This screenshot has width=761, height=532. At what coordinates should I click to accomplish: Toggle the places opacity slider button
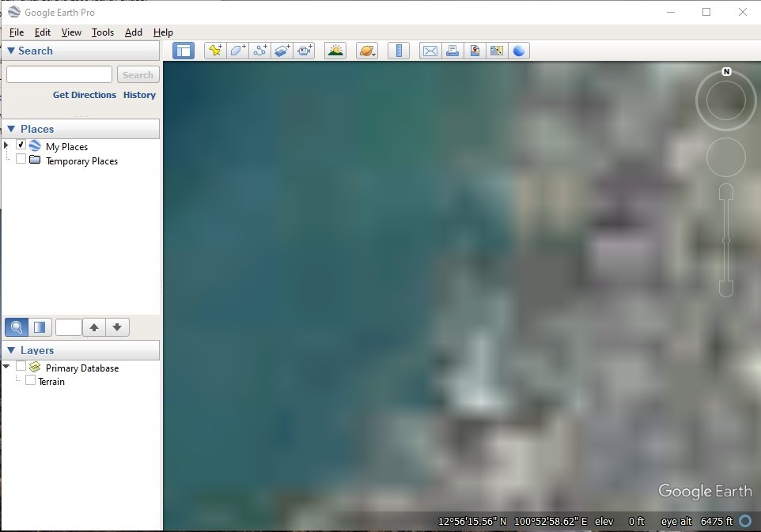tap(40, 327)
